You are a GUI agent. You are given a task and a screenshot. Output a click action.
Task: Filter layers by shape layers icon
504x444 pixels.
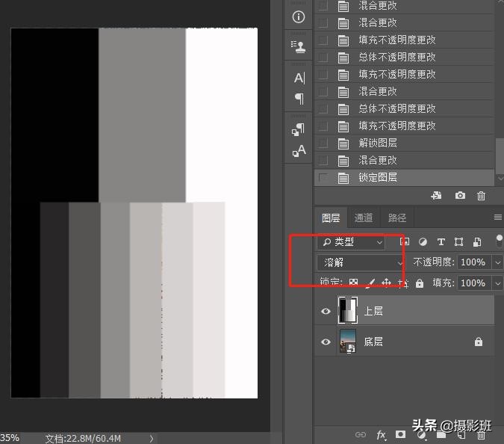[458, 241]
